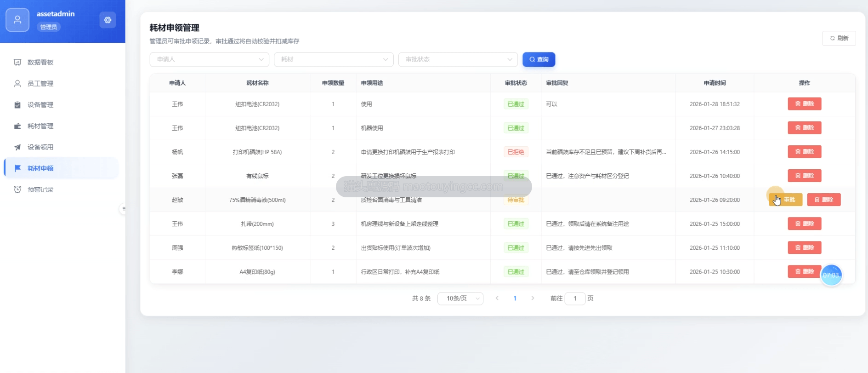This screenshot has height=373, width=868.
Task: Click the 热敏标签纸(100*150) cell
Action: (x=257, y=248)
